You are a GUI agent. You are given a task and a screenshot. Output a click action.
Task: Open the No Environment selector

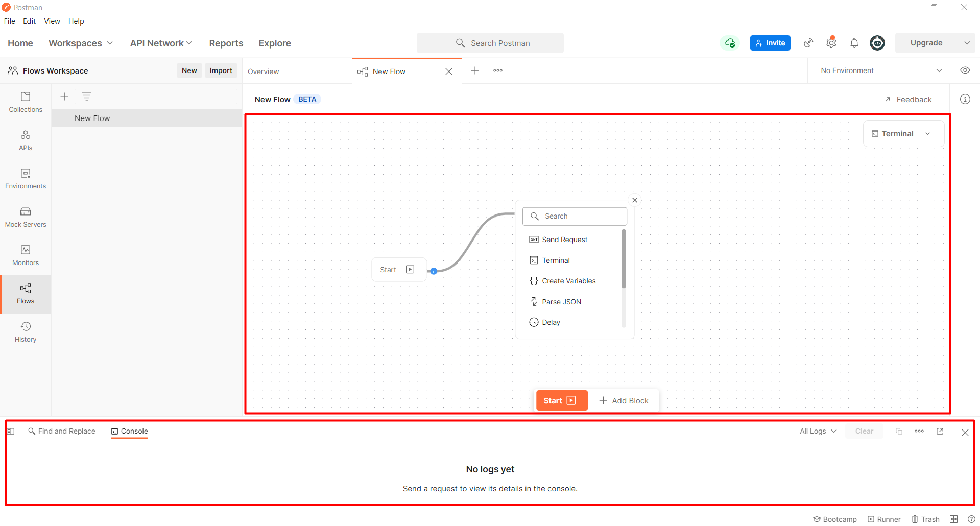[x=879, y=70]
